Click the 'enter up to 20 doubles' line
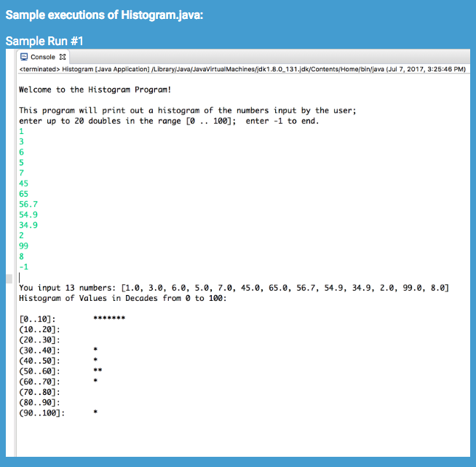Screen dimensions: 476x467 (169, 121)
